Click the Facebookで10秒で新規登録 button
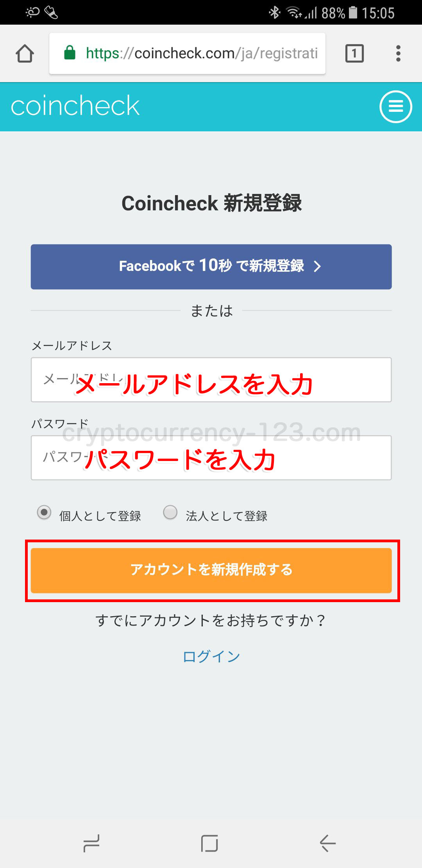Image resolution: width=422 pixels, height=868 pixels. pyautogui.click(x=211, y=267)
